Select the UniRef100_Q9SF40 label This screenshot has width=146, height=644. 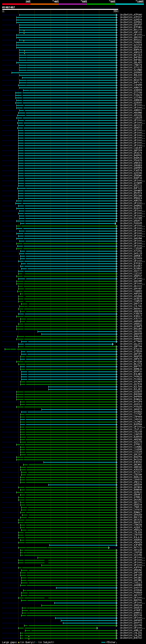pyautogui.click(x=131, y=48)
